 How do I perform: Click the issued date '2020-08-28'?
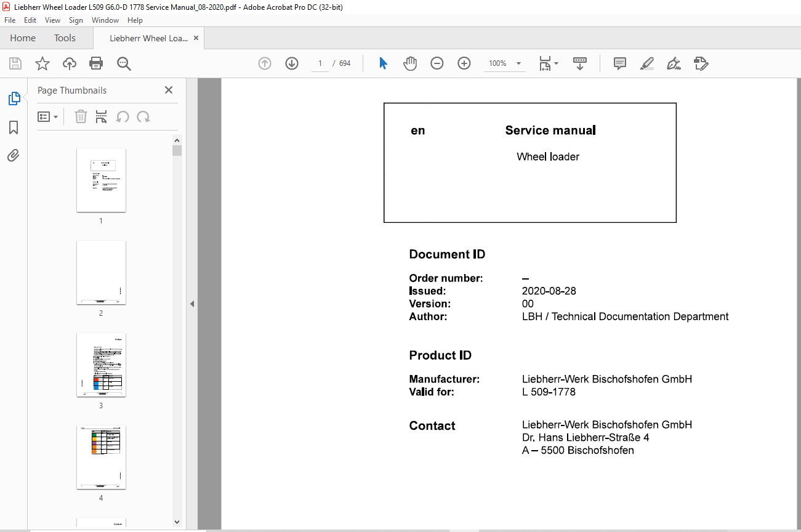(x=549, y=291)
